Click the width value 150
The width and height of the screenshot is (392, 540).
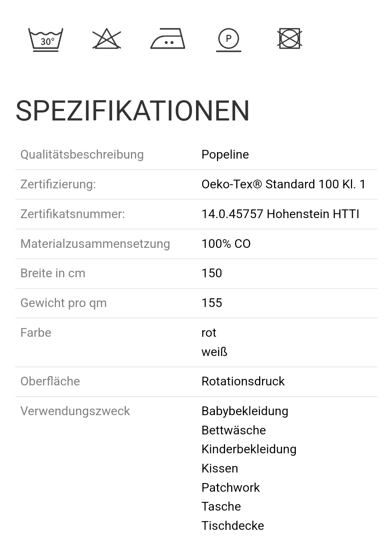pos(212,273)
